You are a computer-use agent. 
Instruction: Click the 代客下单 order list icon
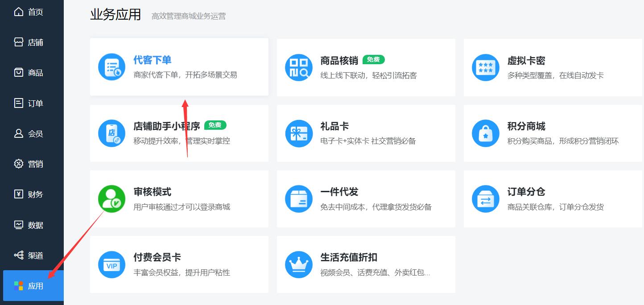111,67
